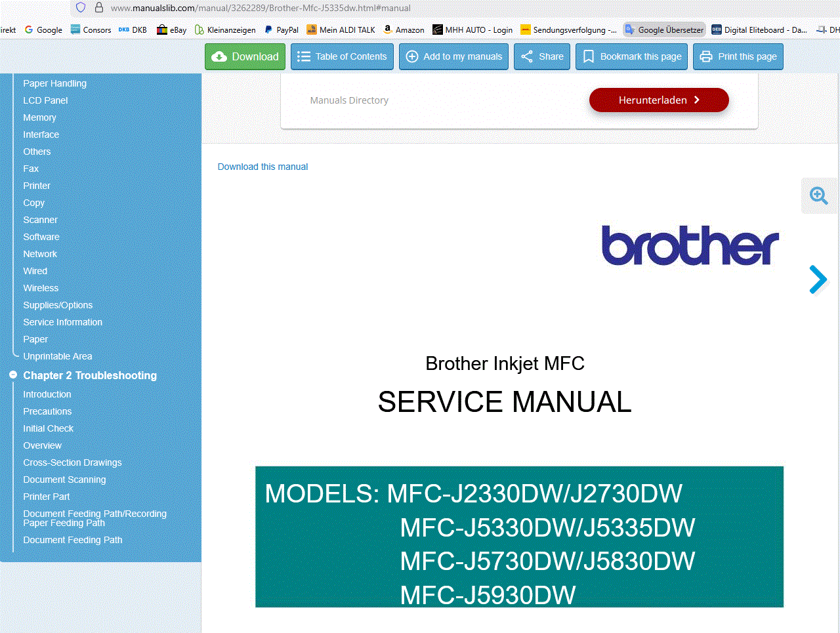This screenshot has width=840, height=633.
Task: Select Overview in sidebar
Action: coord(42,445)
